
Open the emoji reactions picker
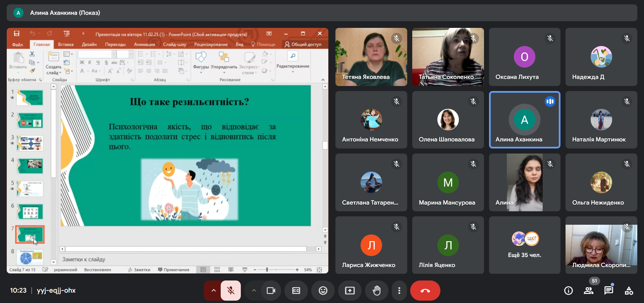tap(323, 291)
